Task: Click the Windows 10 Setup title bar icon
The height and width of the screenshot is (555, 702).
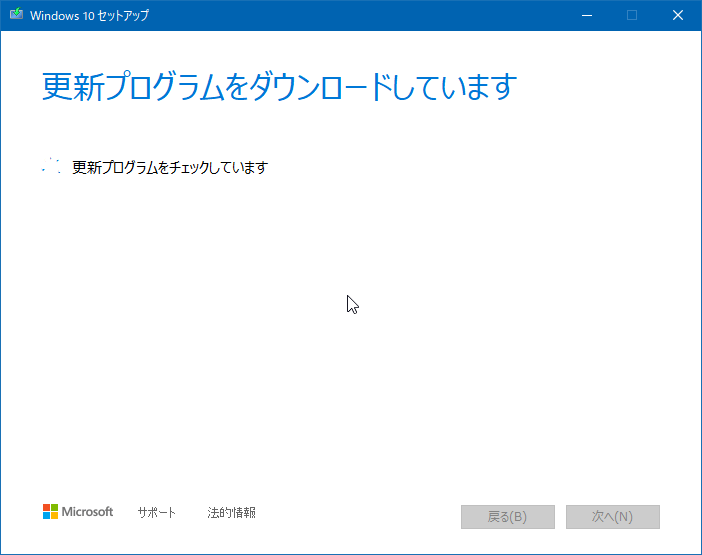Action: [x=16, y=15]
